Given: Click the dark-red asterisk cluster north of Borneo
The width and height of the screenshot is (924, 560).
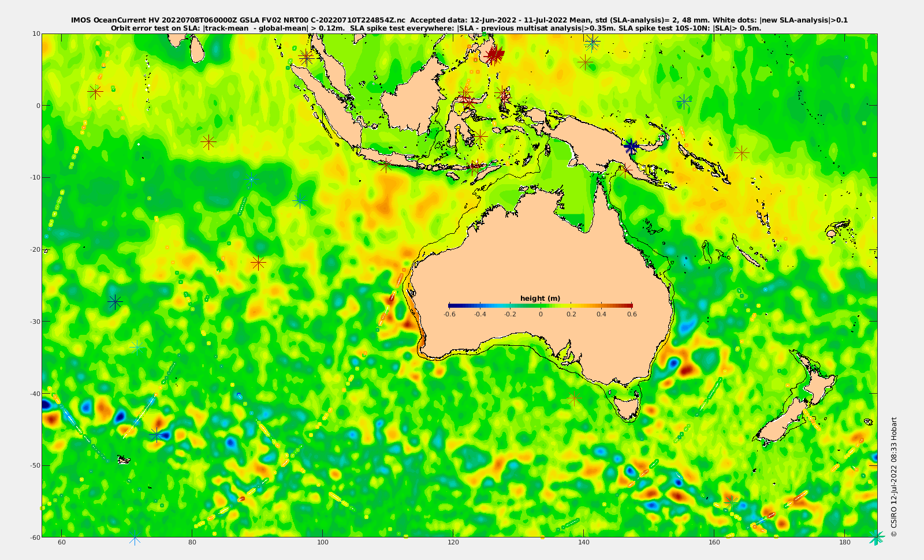Looking at the screenshot, I should click(x=494, y=55).
